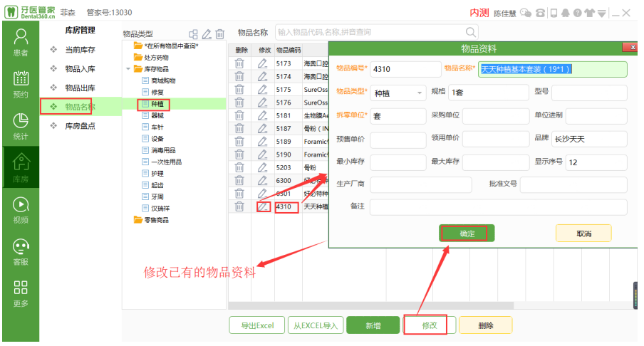Click the help question mark icon in title bar
The image size is (644, 346).
pyautogui.click(x=578, y=13)
